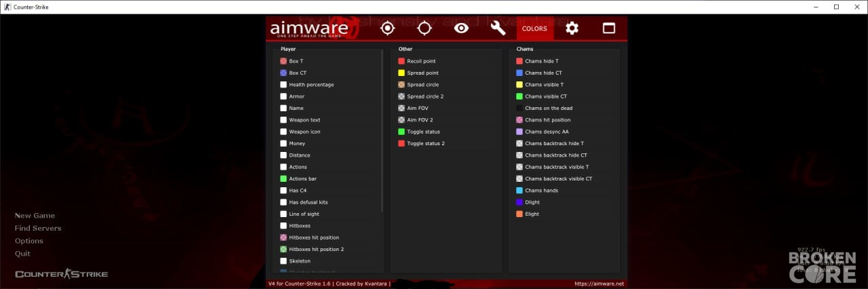Change Armor color swatch
The width and height of the screenshot is (868, 289).
point(283,96)
